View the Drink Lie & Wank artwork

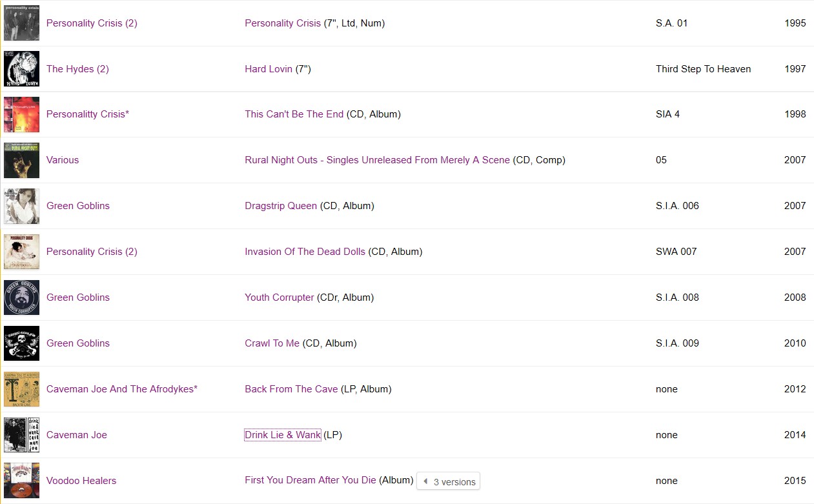pyautogui.click(x=21, y=434)
